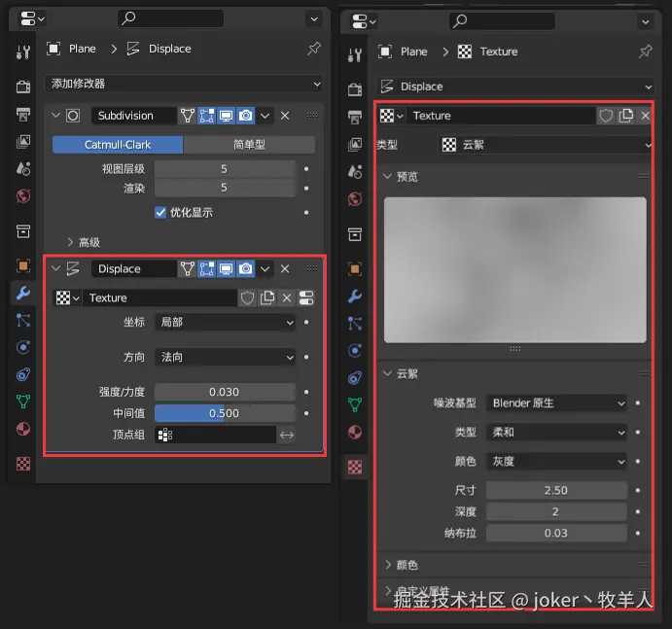
Task: Expand the 颜色 section in Texture panel
Action: pyautogui.click(x=388, y=565)
